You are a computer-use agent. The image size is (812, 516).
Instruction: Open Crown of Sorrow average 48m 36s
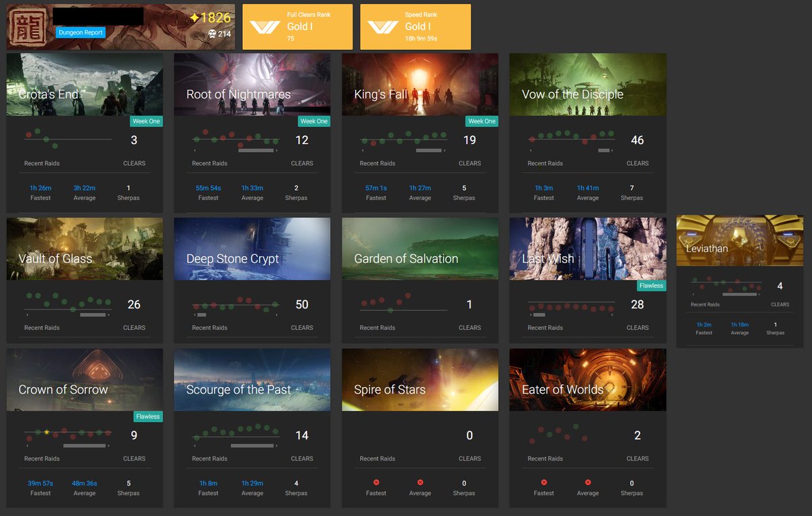85,483
